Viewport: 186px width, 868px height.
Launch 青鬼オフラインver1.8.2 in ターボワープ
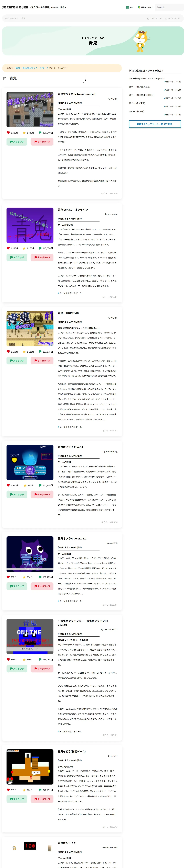coord(42,586)
